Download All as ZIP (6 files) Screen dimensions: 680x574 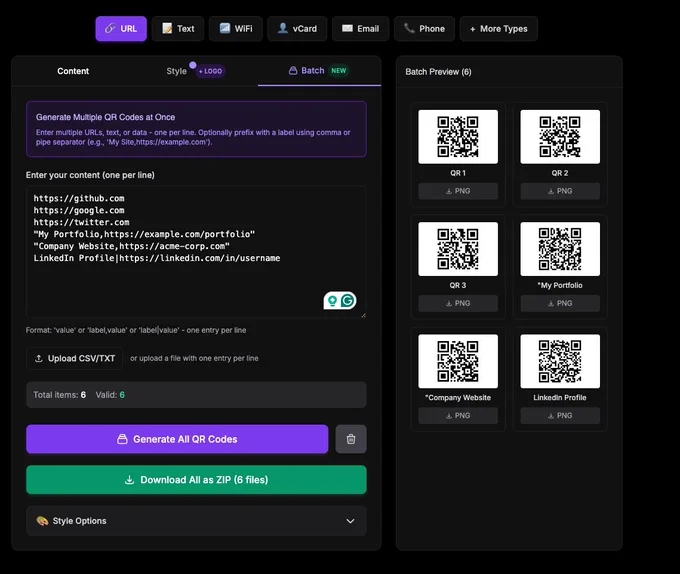[196, 480]
